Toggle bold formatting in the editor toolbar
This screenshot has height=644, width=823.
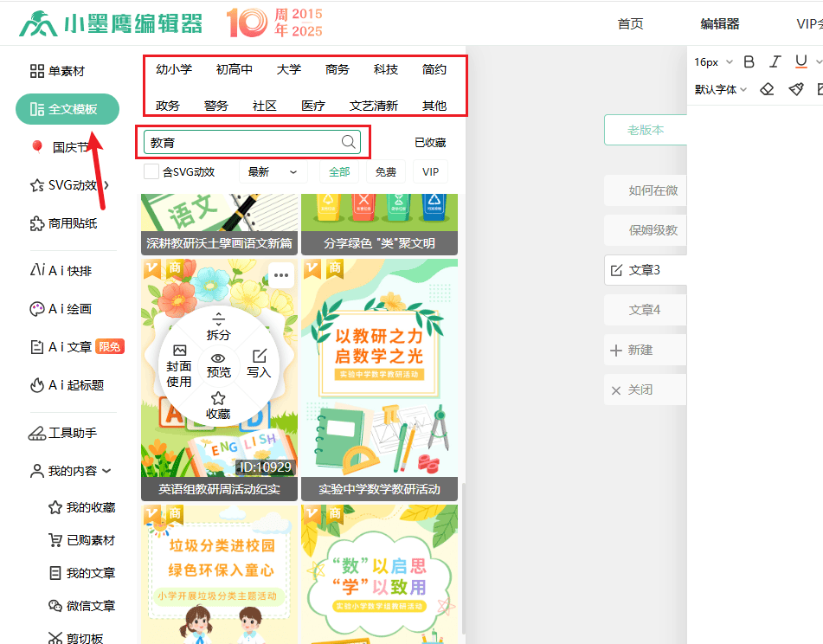[x=748, y=61]
